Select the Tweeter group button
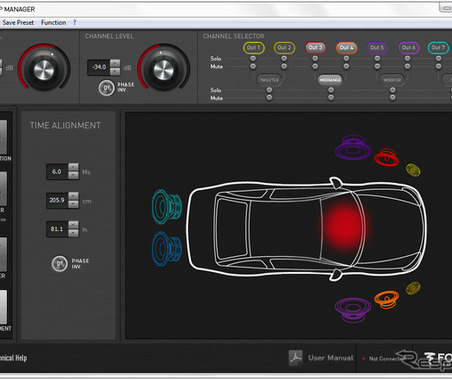452x380 pixels. tap(269, 80)
